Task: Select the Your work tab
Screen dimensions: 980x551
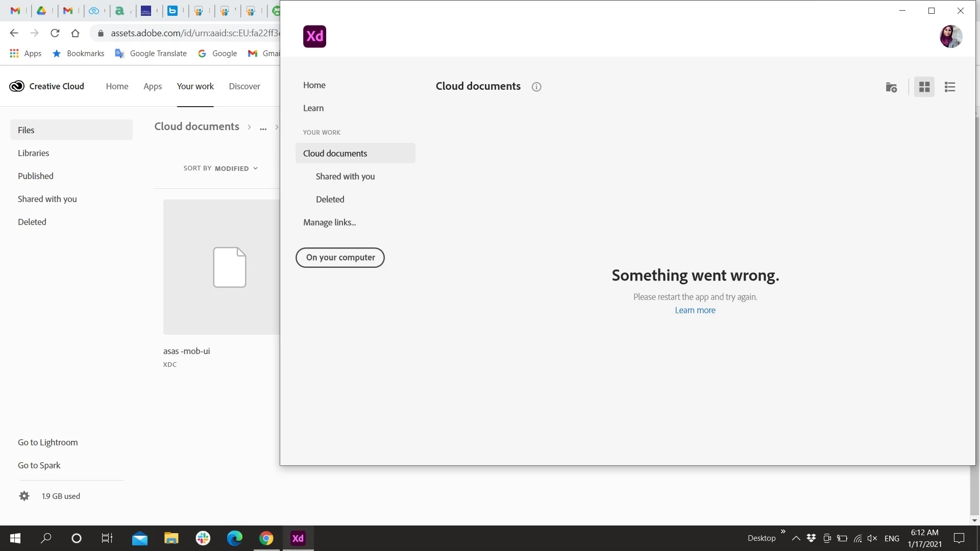Action: pyautogui.click(x=195, y=86)
